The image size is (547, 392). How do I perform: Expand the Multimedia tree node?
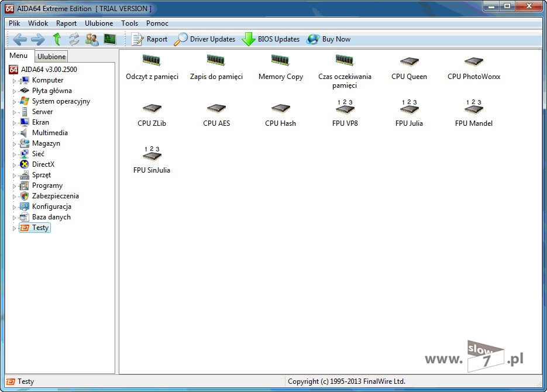[x=14, y=133]
